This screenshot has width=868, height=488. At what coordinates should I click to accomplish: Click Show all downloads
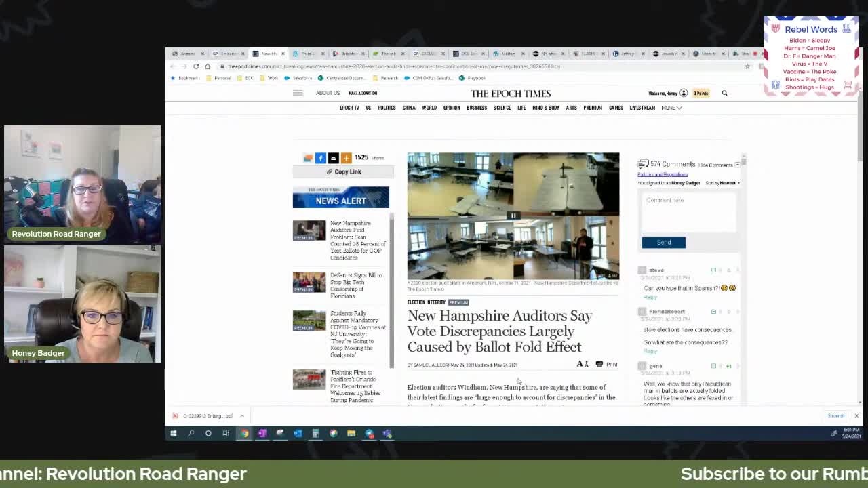pyautogui.click(x=835, y=415)
